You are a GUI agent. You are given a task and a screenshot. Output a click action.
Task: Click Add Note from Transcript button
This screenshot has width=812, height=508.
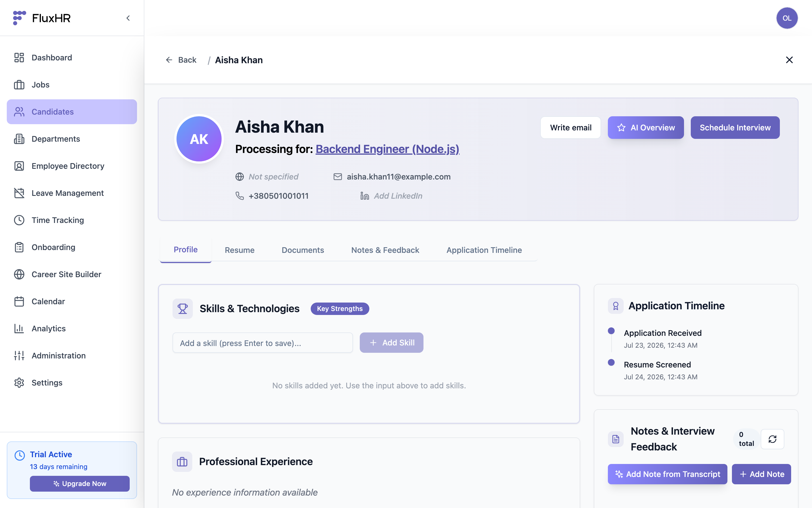click(667, 474)
